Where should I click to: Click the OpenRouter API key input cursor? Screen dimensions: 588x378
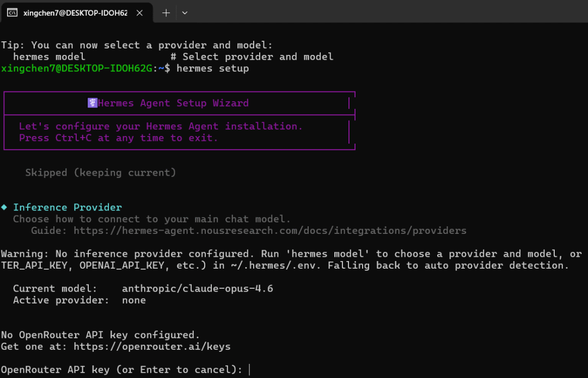249,370
